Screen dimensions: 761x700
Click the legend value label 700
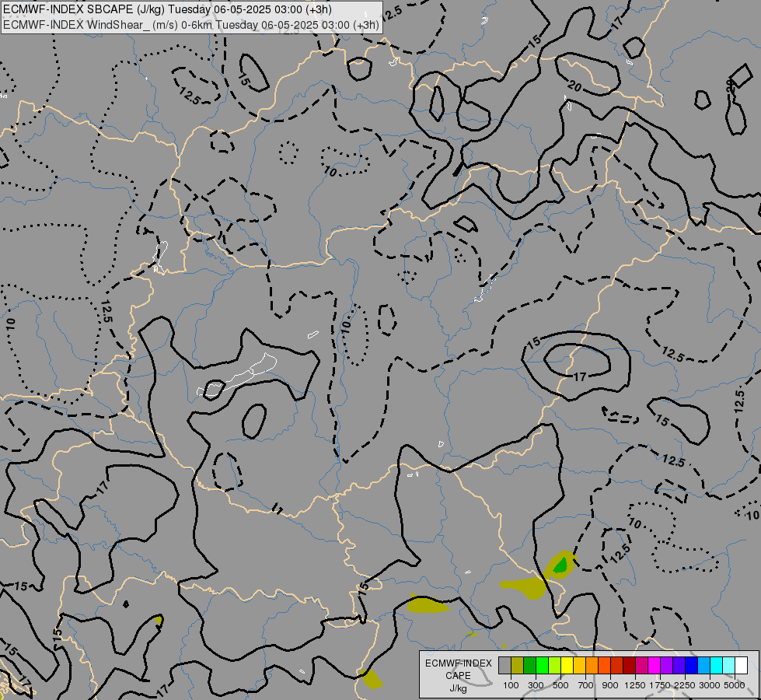[586, 685]
